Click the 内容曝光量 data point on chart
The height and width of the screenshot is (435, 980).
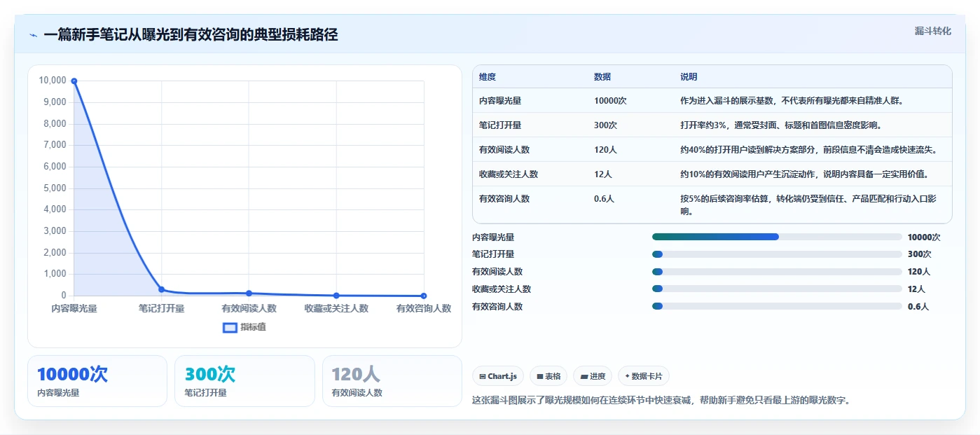tap(74, 81)
